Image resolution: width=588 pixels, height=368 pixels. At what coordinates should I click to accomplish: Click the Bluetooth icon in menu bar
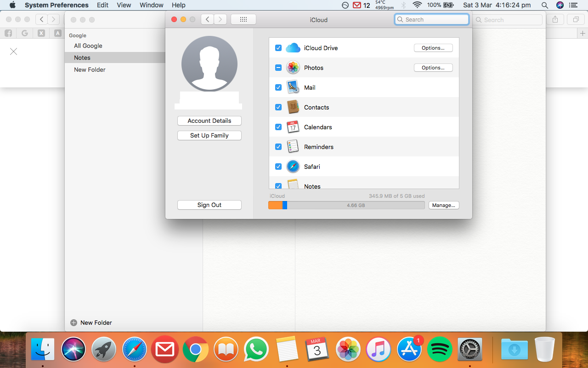click(x=404, y=5)
